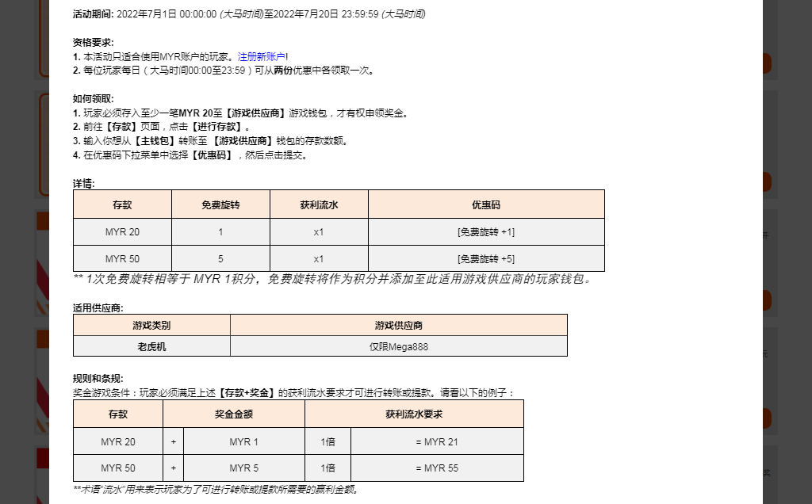Select the 获利流水 column header

tap(319, 204)
